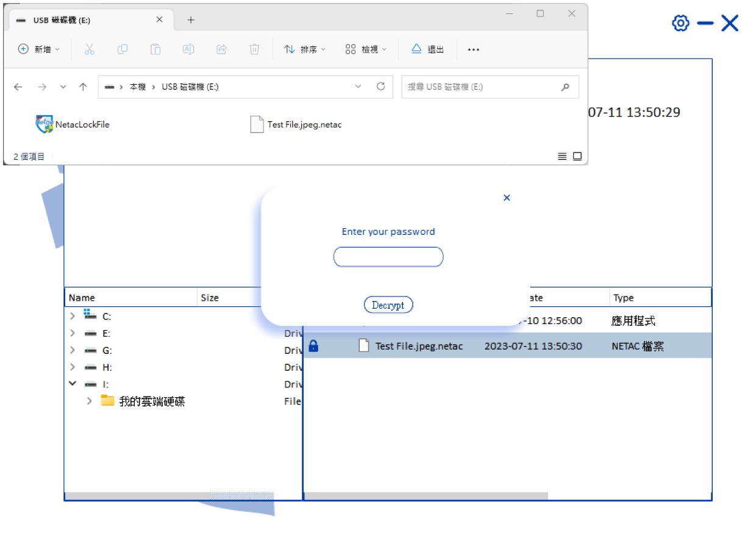756x546 pixels.
Task: Click the Paste clipboard icon
Action: click(155, 49)
